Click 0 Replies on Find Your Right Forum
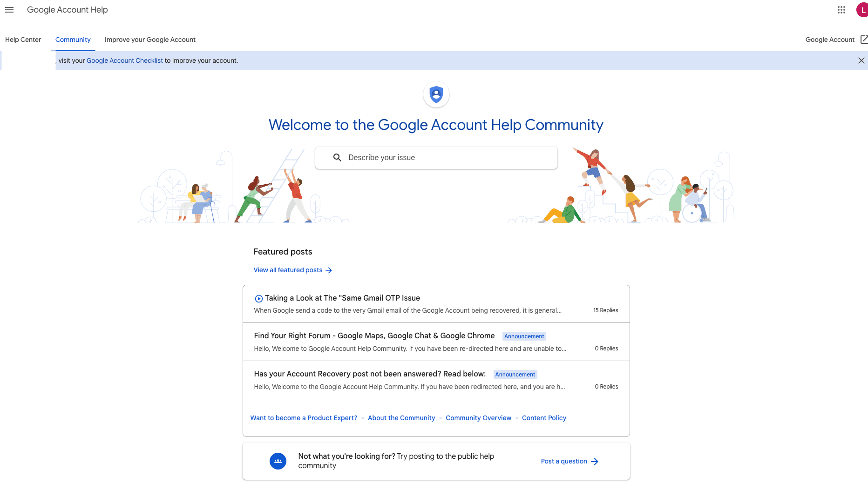Image resolution: width=868 pixels, height=483 pixels. tap(606, 349)
